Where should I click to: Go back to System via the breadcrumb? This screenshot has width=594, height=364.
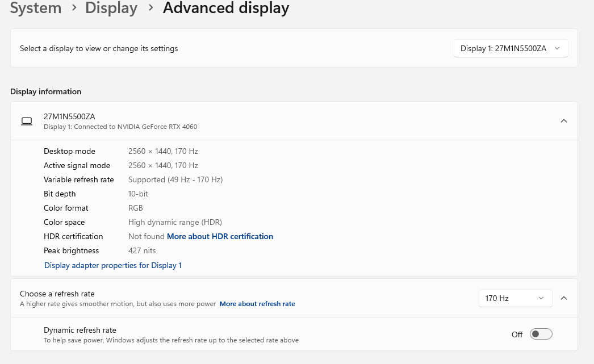tap(36, 9)
